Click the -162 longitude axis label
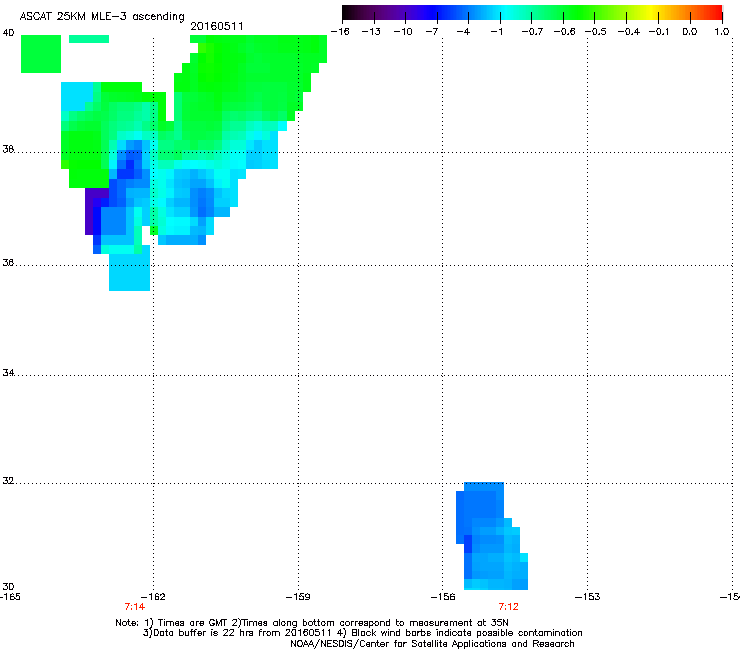The width and height of the screenshot is (740, 650). click(x=153, y=597)
